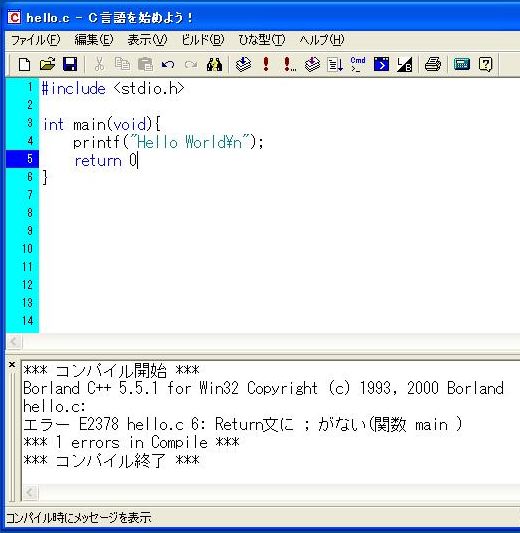The width and height of the screenshot is (520, 533).
Task: Open the ひな型(T) menu
Action: click(262, 40)
